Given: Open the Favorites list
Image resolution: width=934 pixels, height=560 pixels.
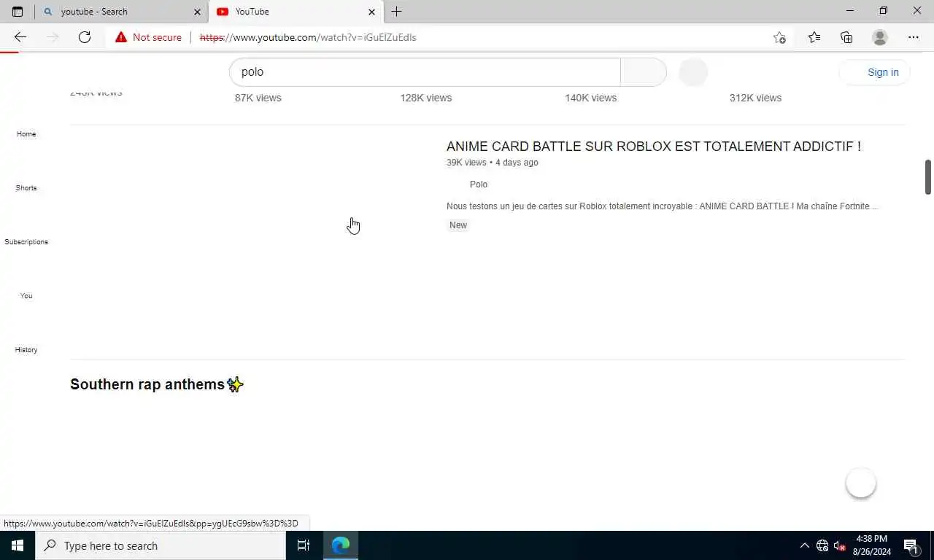Looking at the screenshot, I should coord(814,37).
